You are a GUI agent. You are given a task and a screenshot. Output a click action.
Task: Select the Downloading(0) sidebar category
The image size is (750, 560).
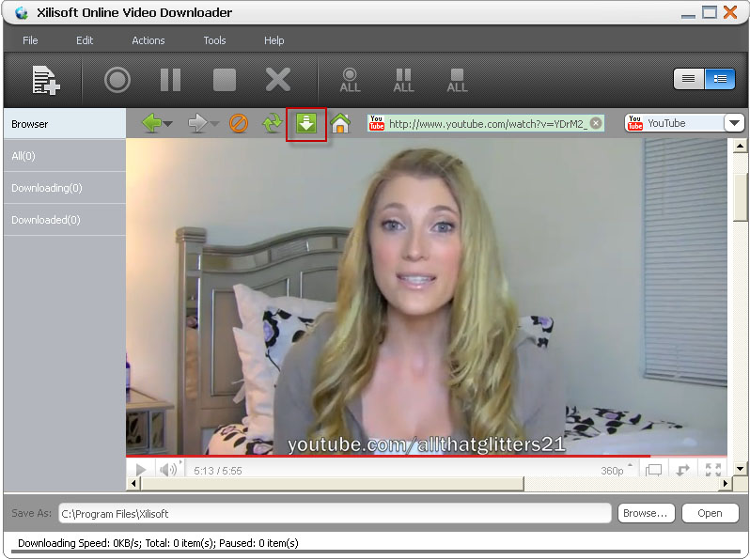[x=65, y=188]
